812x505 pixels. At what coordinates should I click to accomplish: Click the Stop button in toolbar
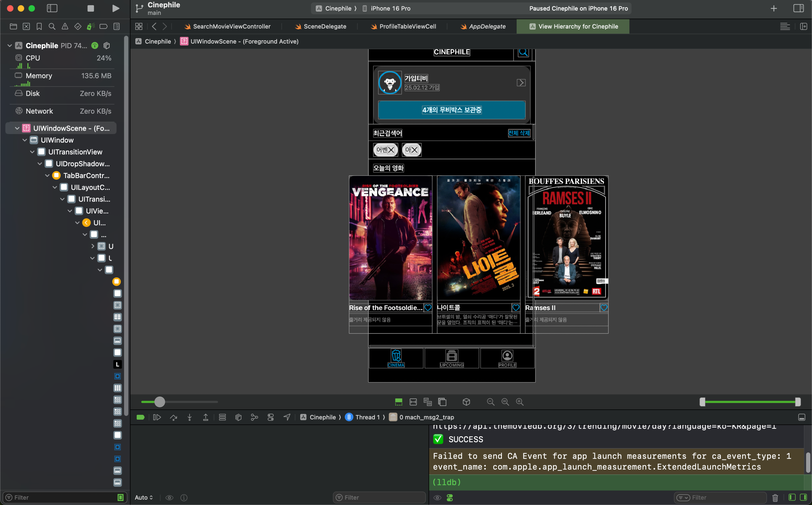pyautogui.click(x=90, y=8)
